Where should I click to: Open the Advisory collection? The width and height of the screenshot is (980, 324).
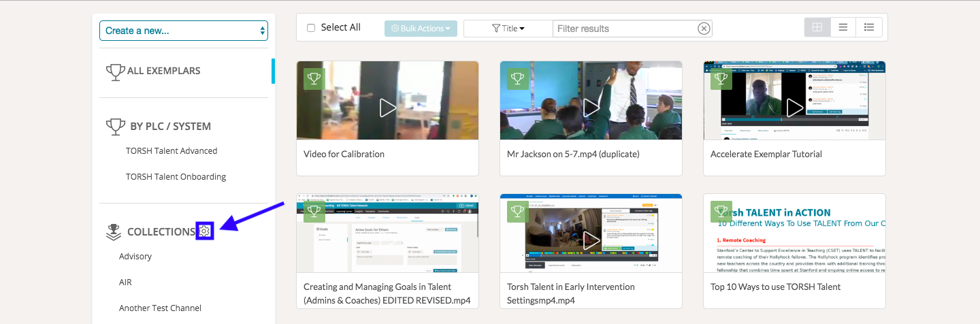coord(135,257)
